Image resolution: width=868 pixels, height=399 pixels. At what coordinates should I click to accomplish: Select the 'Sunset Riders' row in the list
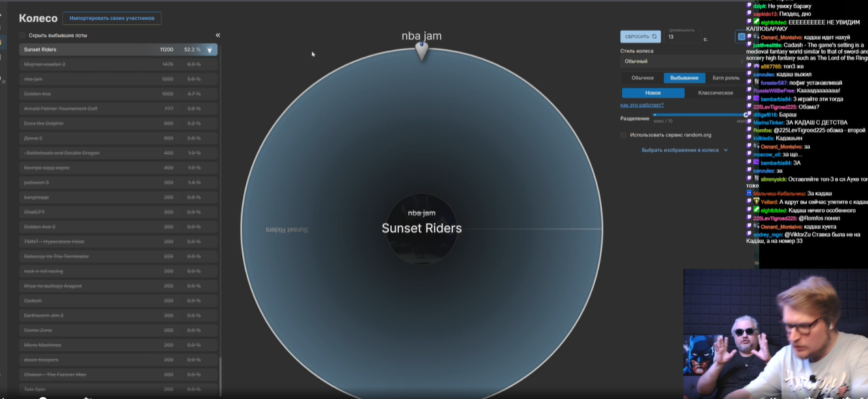pyautogui.click(x=118, y=49)
